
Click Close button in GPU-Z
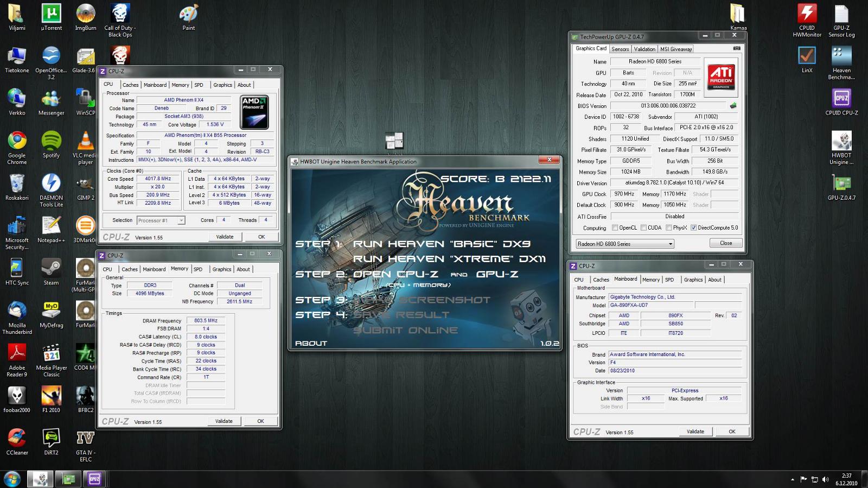(x=726, y=243)
